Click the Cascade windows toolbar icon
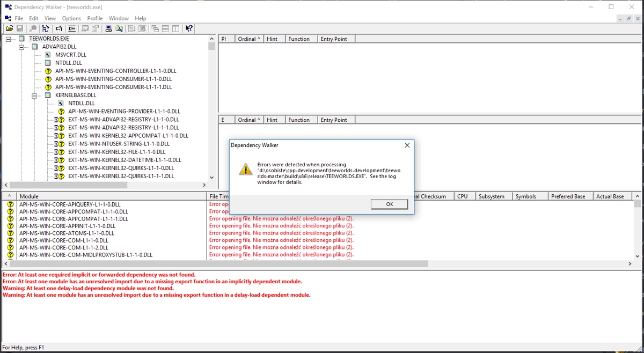The height and width of the screenshot is (353, 644). 155,28
